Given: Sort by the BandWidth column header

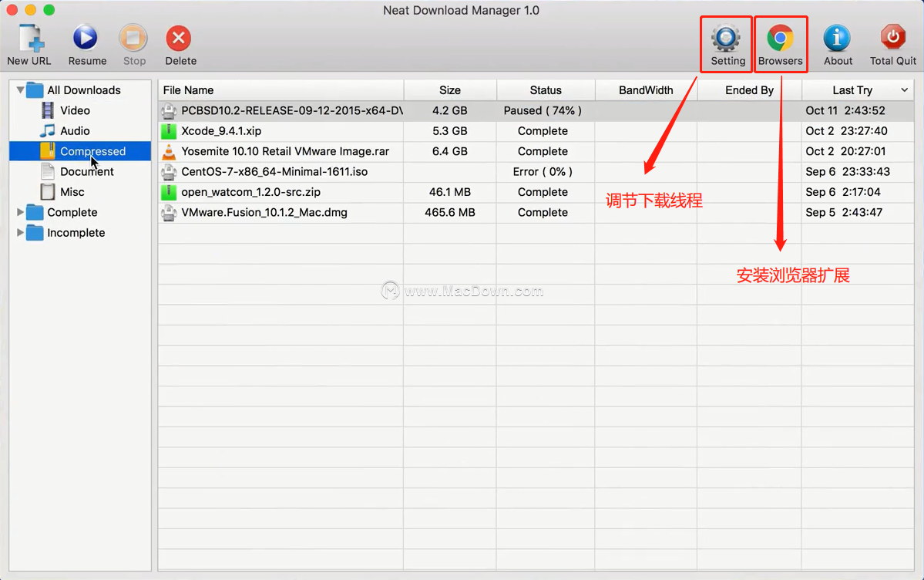Looking at the screenshot, I should pos(646,90).
